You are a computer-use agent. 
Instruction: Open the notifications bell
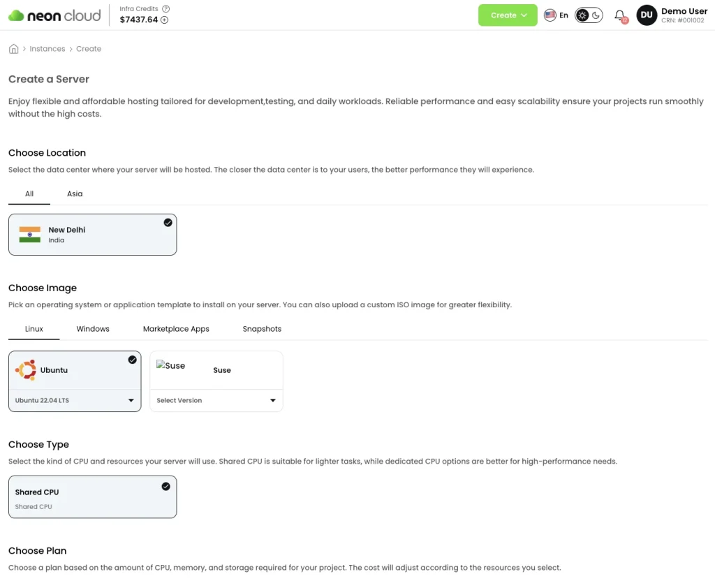[x=619, y=15]
